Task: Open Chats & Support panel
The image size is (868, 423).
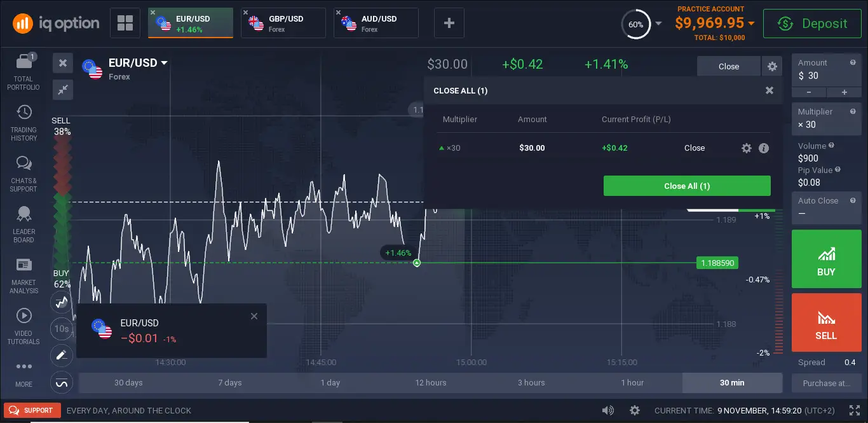Action: click(24, 163)
